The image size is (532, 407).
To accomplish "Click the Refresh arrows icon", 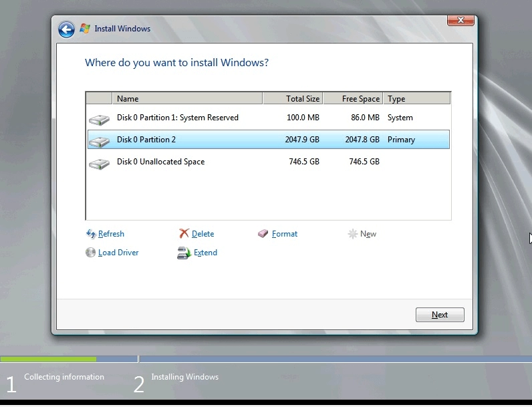I will pos(91,234).
